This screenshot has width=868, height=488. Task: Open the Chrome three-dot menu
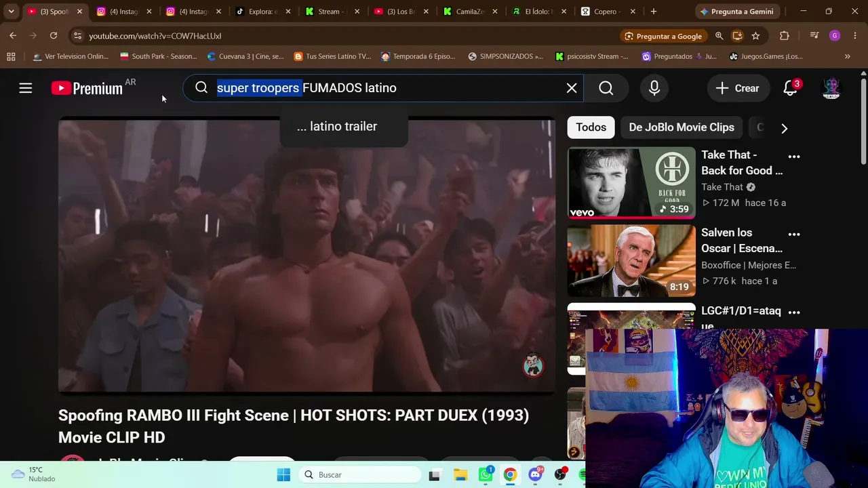point(855,36)
